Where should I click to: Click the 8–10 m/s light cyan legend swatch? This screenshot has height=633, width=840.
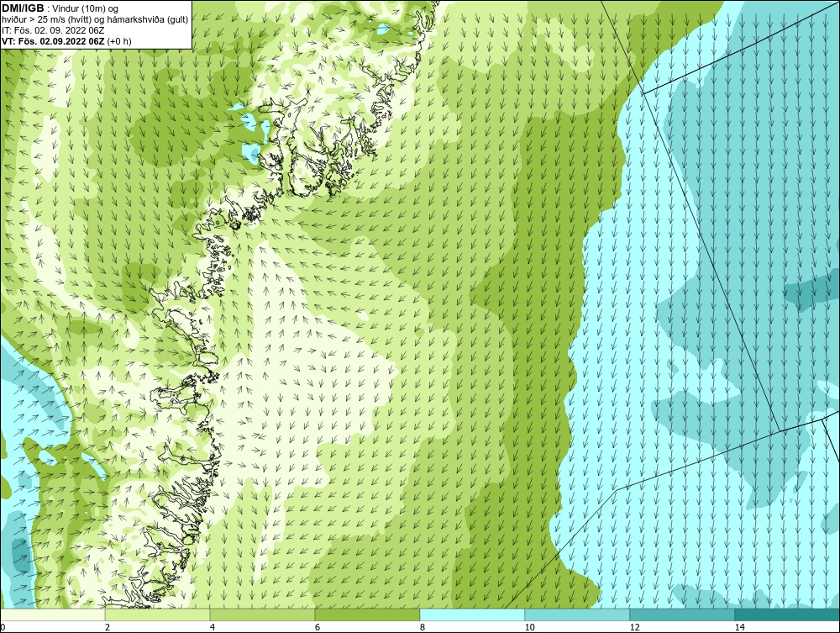coord(472,615)
